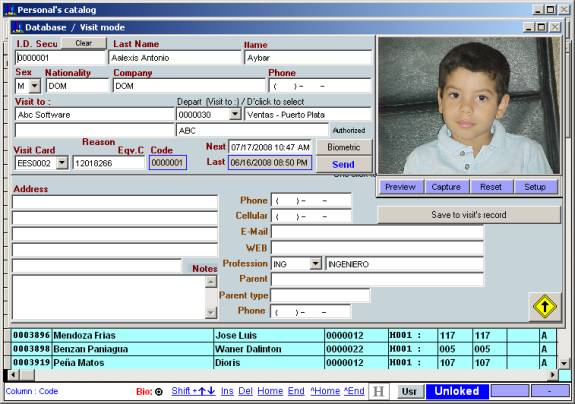Click the Cellular phone field

tap(311, 216)
